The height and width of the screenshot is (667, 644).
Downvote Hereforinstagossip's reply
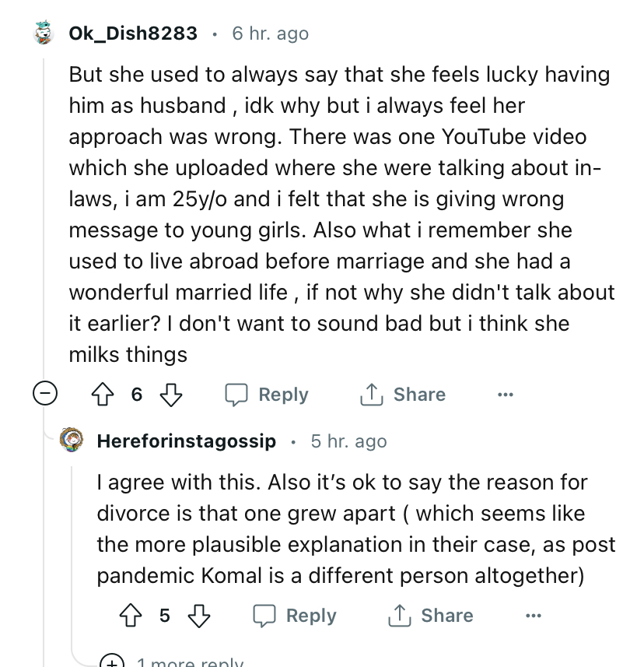point(198,616)
